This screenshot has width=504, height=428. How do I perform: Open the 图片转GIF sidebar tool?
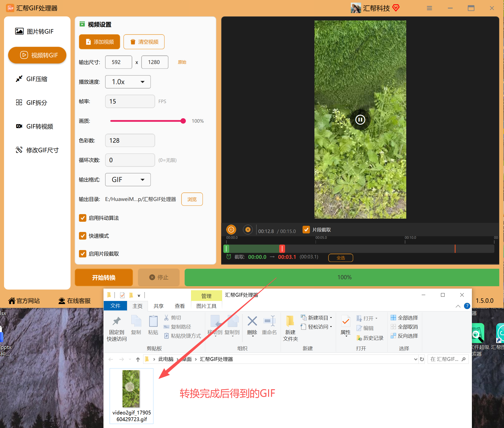point(34,31)
